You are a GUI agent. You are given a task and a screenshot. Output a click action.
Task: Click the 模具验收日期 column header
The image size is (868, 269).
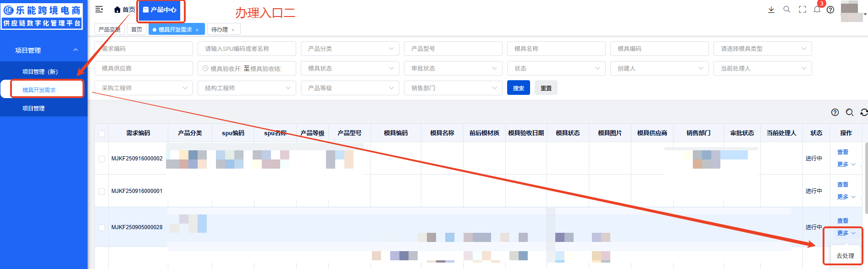(x=526, y=133)
